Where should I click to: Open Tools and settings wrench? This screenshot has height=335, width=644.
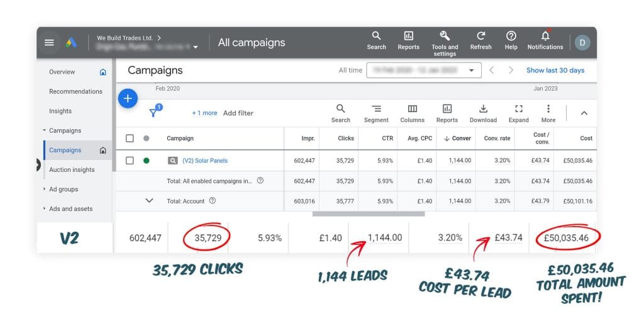tap(445, 37)
